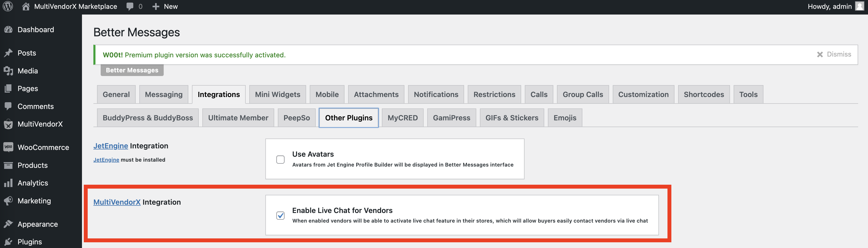This screenshot has width=868, height=248.
Task: Click the Analytics bar chart icon
Action: [8, 183]
